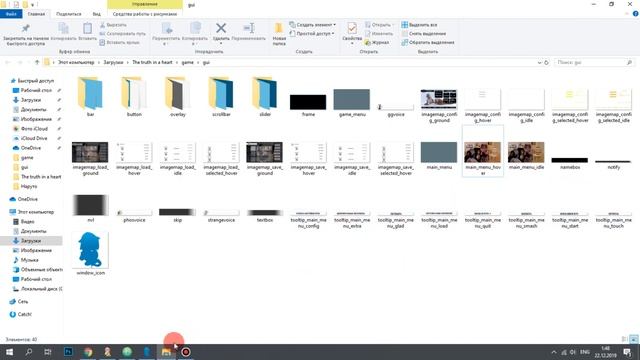The image size is (640, 360).
Task: Open Chrome from the taskbar
Action: coord(88,352)
